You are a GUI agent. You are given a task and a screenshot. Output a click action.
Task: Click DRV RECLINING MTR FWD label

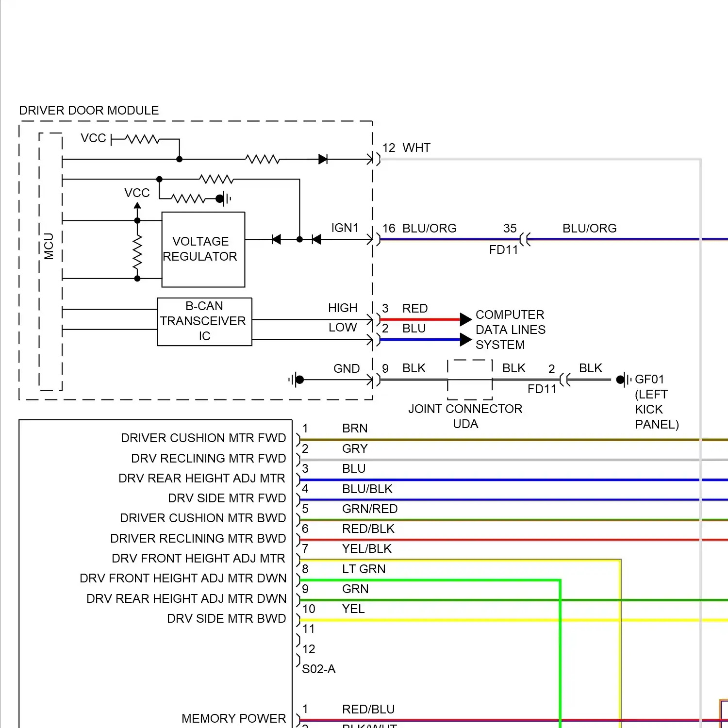209,458
